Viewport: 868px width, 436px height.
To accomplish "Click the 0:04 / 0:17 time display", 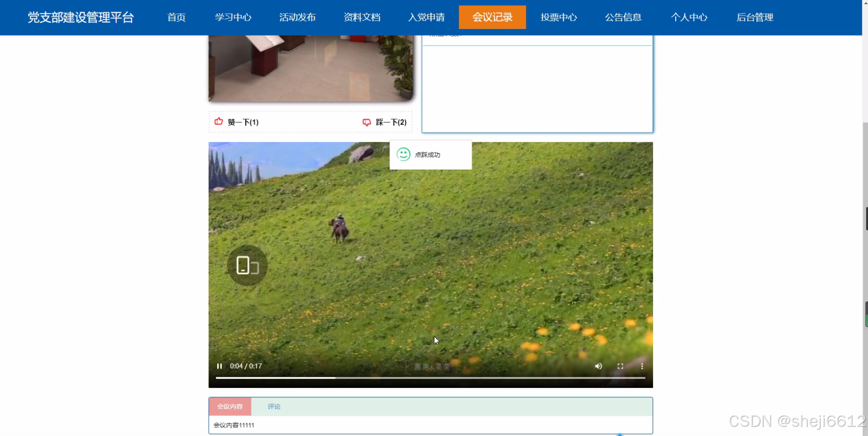I will (x=246, y=366).
